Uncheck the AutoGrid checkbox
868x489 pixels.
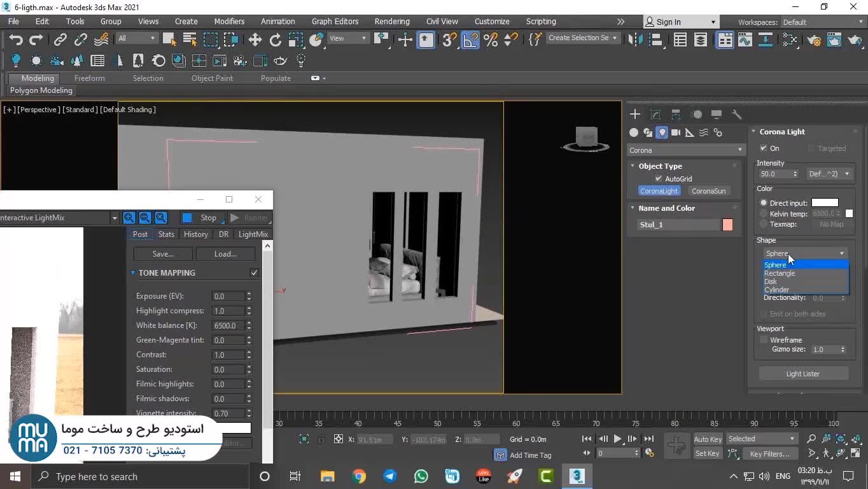659,179
